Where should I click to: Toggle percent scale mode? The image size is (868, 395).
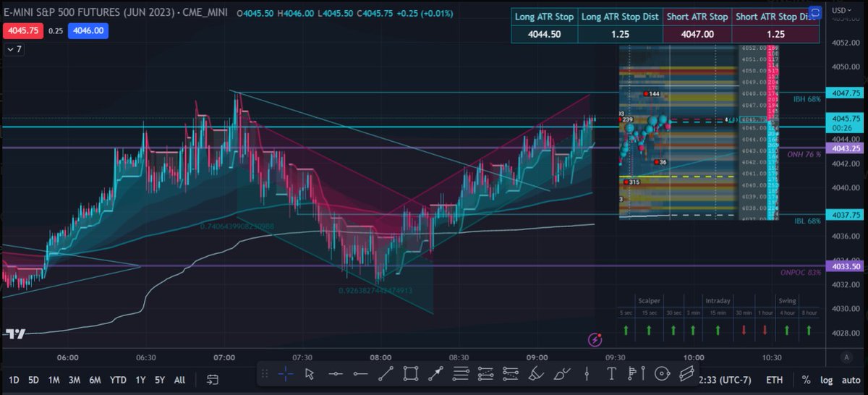click(x=807, y=379)
